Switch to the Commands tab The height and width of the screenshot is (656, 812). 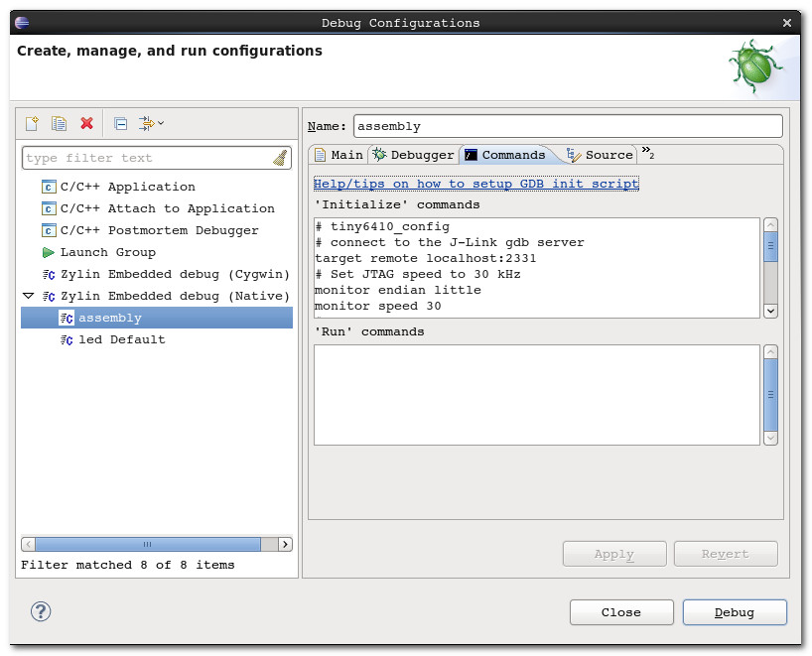click(x=505, y=155)
